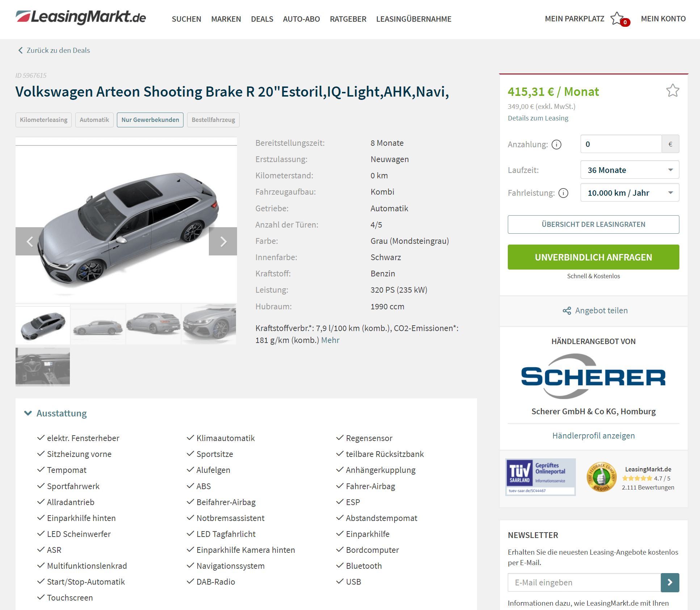Submit newsletter email with arrow button
This screenshot has height=610, width=700.
click(670, 583)
